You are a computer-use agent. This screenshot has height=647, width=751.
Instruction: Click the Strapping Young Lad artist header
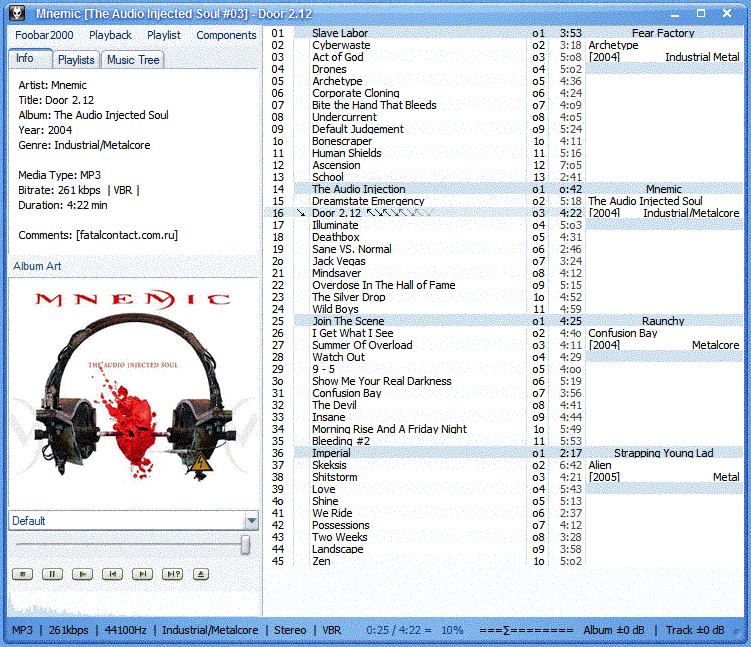[x=663, y=453]
